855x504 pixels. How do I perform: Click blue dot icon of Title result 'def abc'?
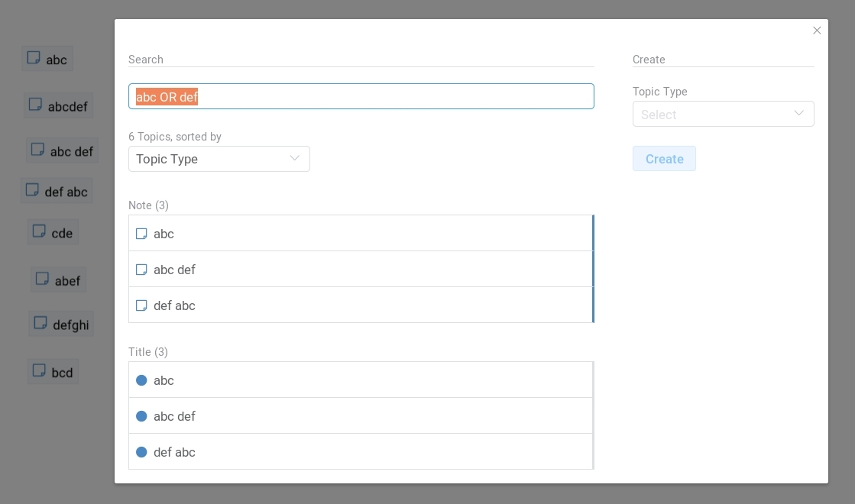pos(141,452)
